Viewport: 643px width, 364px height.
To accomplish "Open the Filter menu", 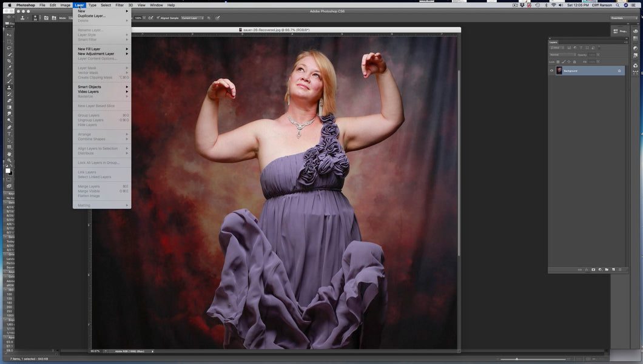I will click(x=120, y=5).
